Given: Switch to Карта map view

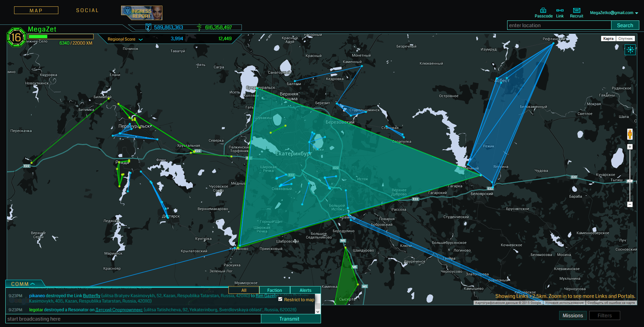Looking at the screenshot, I should (608, 39).
